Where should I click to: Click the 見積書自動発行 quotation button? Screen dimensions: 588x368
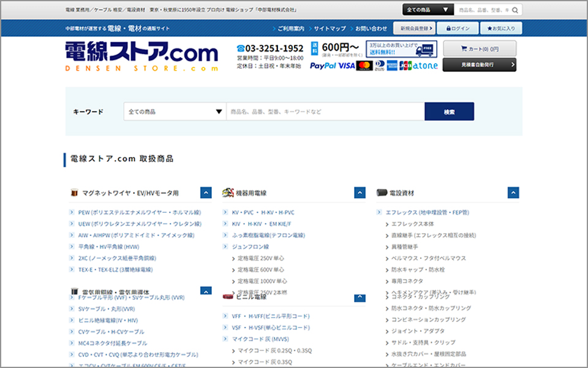pyautogui.click(x=480, y=65)
